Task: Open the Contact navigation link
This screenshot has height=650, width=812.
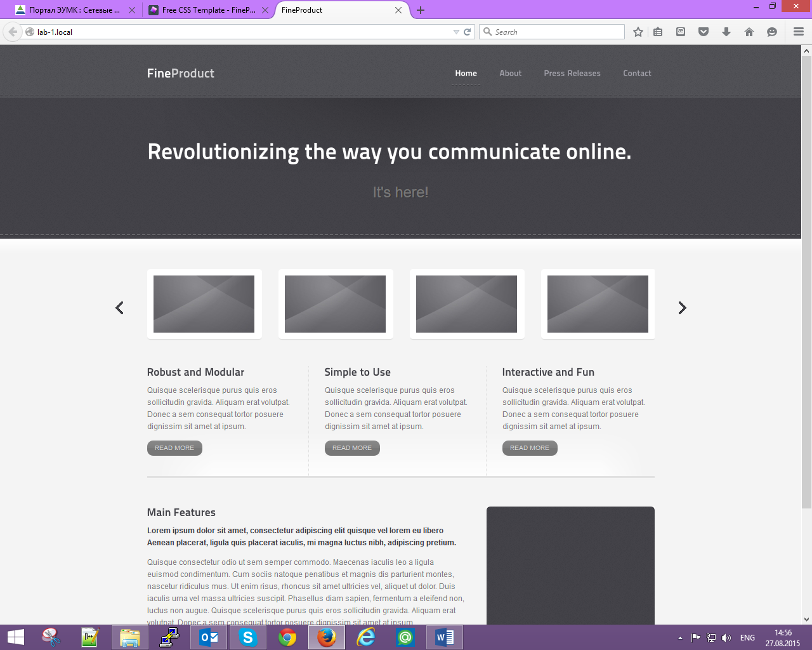Action: coord(637,73)
